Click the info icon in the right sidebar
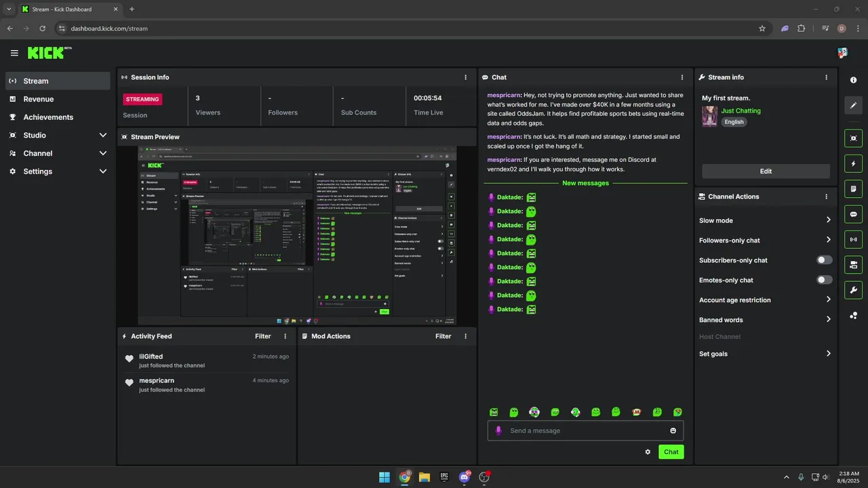 coord(853,80)
